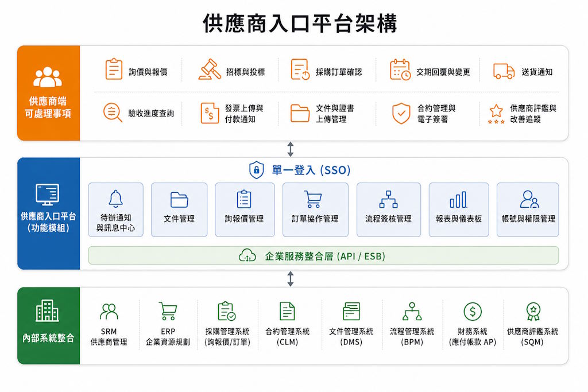588x392 pixels.
Task: Click the 送貨通知 truck icon
Action: coord(504,71)
